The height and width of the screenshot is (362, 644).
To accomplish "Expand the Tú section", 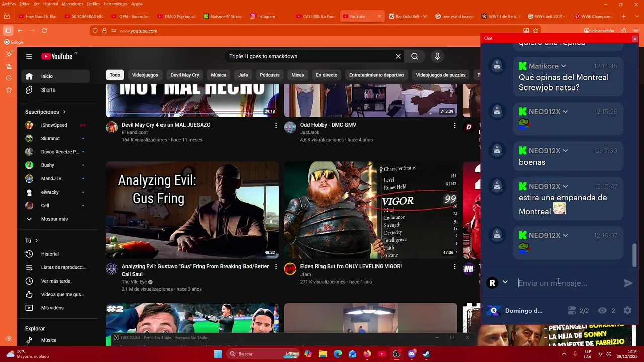I will [x=32, y=241].
